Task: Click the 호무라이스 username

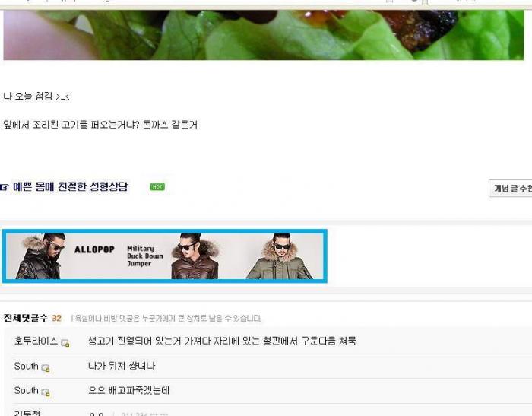Action: (36, 341)
